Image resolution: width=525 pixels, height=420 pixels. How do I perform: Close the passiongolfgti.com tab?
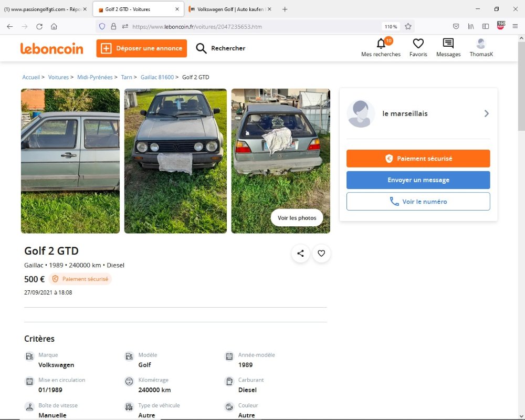pos(85,9)
